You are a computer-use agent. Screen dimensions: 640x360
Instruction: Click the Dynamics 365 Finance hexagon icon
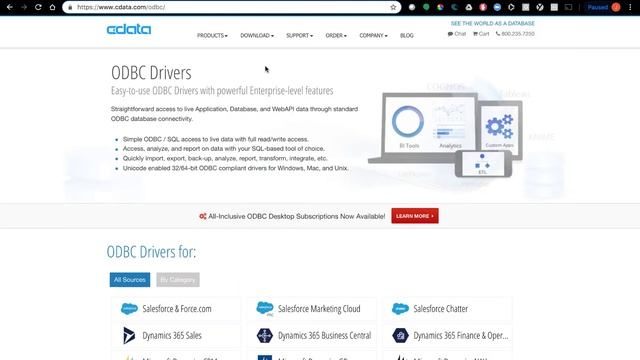click(x=400, y=336)
